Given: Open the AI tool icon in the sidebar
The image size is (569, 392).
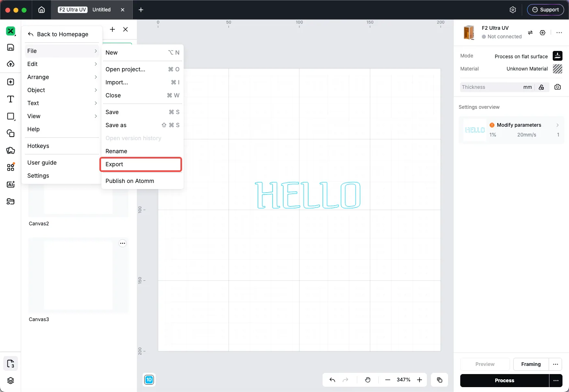Looking at the screenshot, I should tap(11, 184).
